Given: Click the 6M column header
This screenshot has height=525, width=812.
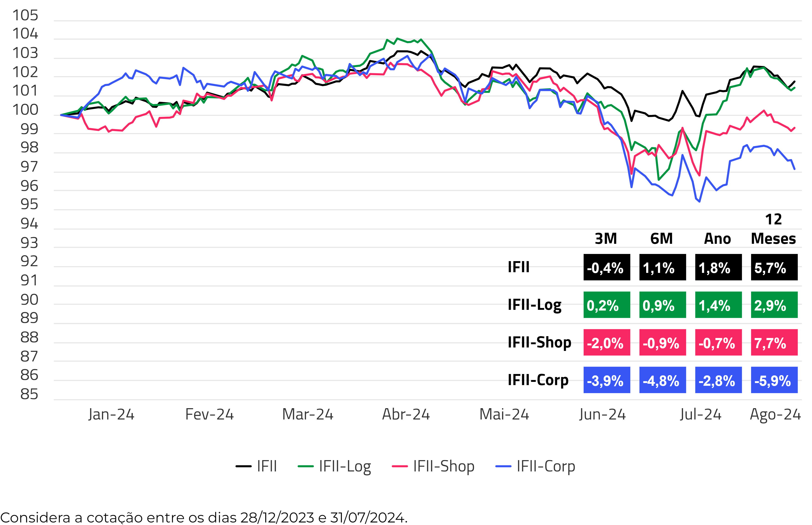Looking at the screenshot, I should pos(661,238).
